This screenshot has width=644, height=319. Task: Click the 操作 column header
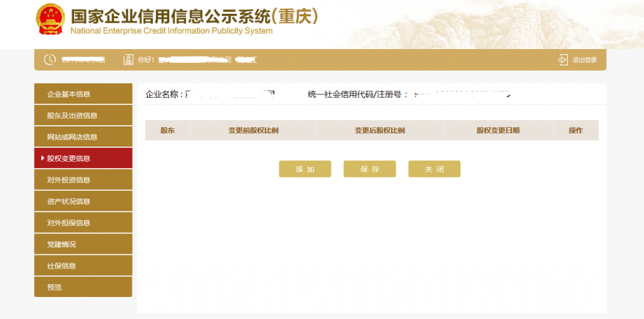[576, 130]
